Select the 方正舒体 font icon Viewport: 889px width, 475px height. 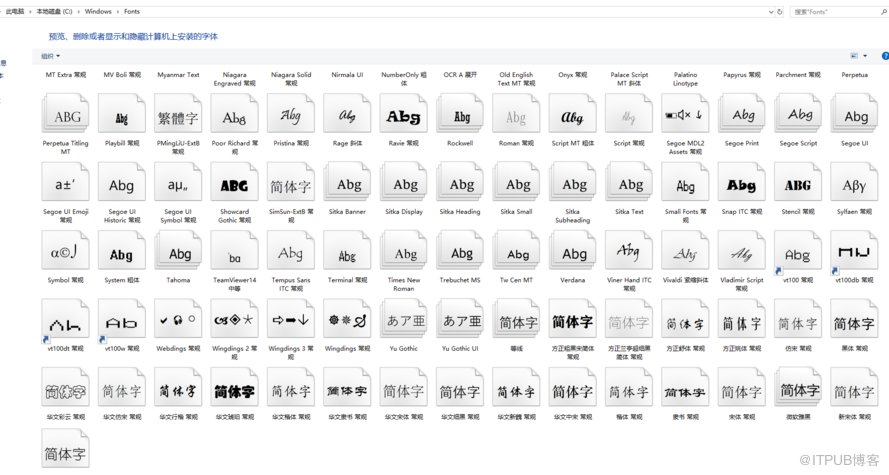(x=685, y=321)
